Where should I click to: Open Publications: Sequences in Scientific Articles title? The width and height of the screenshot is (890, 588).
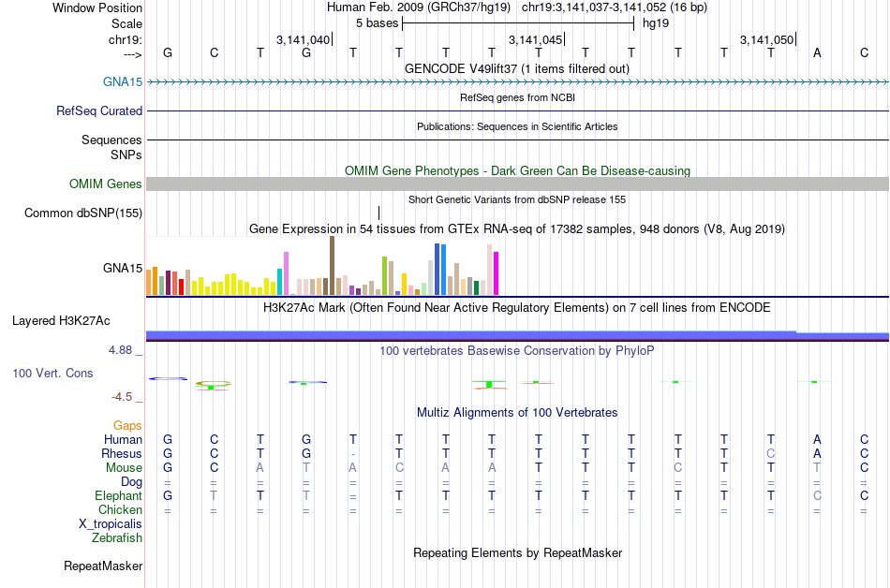pyautogui.click(x=517, y=126)
